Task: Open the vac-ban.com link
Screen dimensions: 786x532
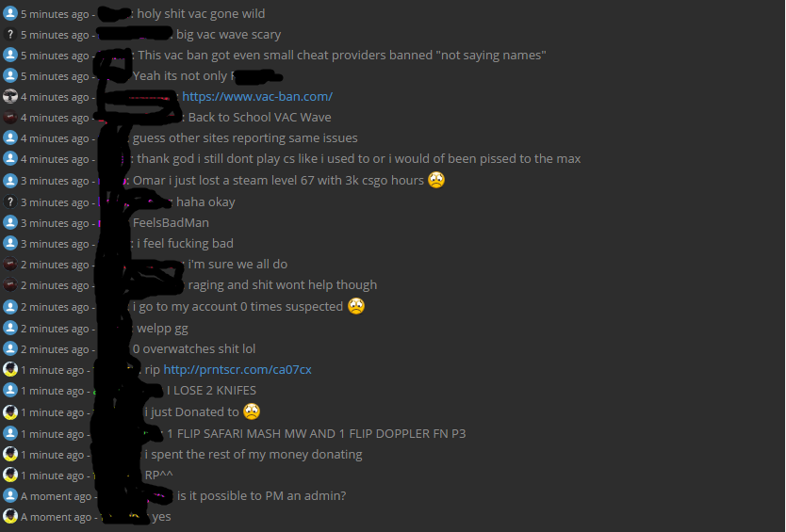Action: click(257, 96)
